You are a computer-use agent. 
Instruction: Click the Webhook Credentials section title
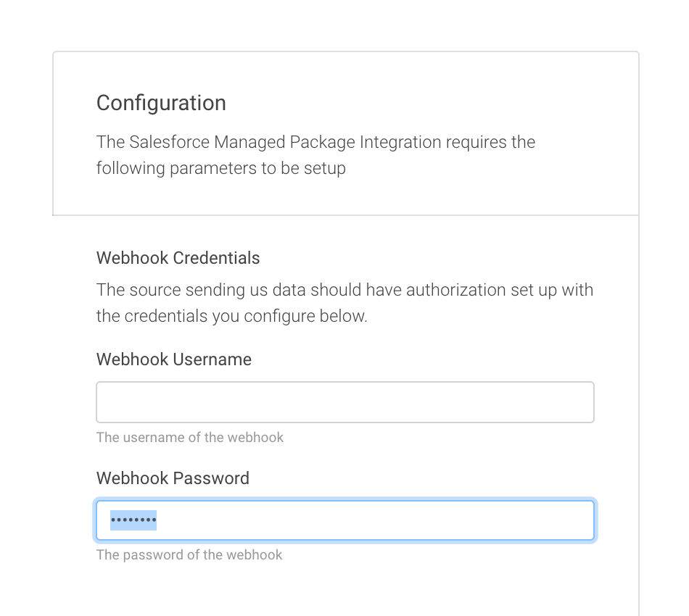178,258
